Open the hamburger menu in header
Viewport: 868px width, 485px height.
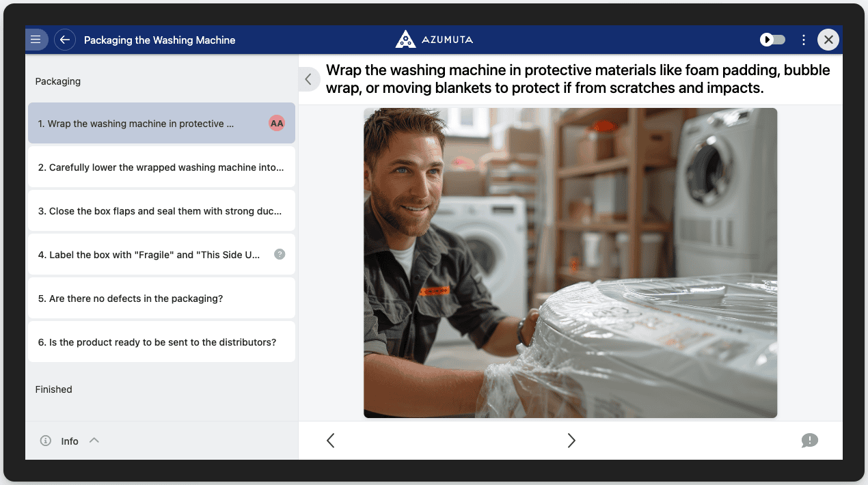point(36,40)
